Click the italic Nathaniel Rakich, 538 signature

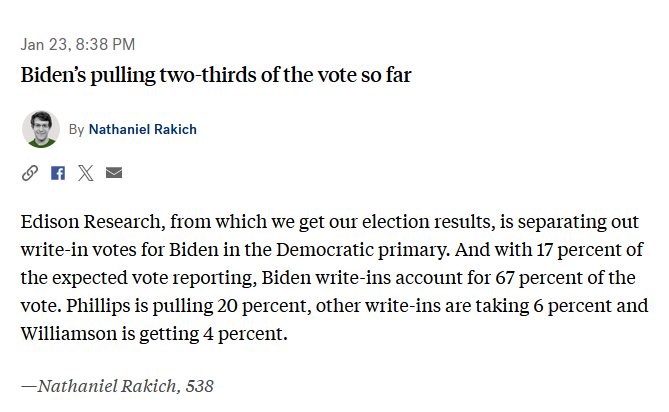117,386
